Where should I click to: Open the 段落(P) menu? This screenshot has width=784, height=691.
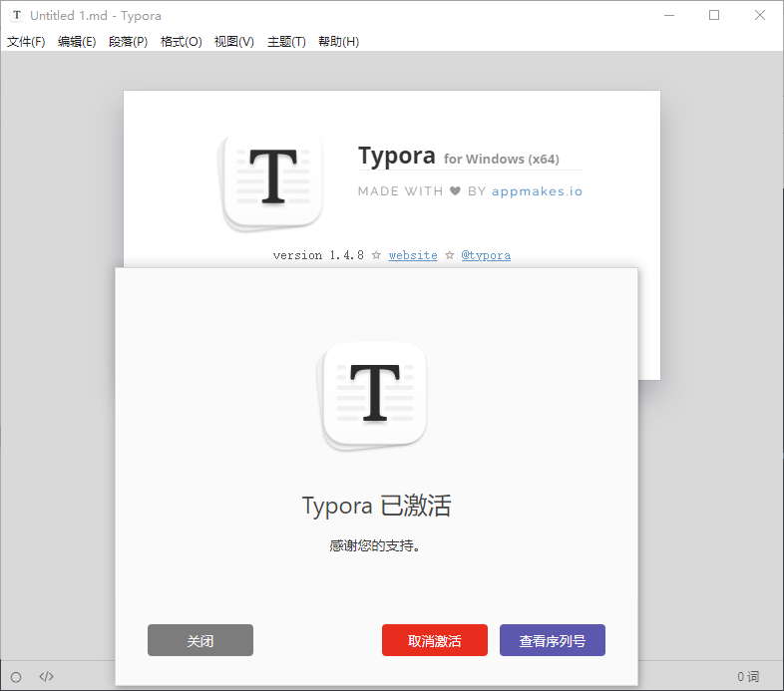(129, 42)
